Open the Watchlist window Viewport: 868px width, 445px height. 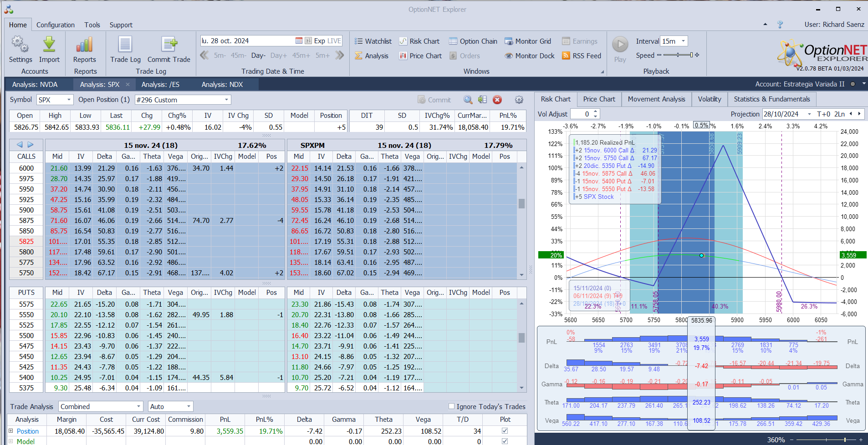[x=373, y=41]
